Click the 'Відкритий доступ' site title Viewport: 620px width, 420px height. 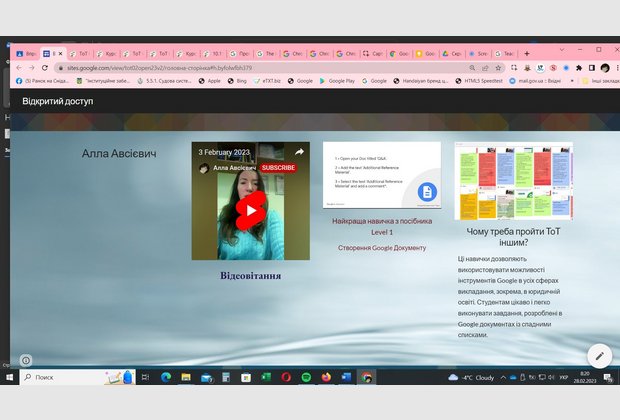[x=58, y=102]
